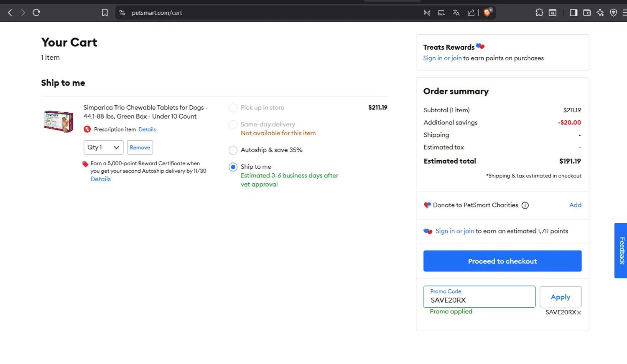
Task: Click Sign in or join under Treats Rewards
Action: (x=442, y=58)
